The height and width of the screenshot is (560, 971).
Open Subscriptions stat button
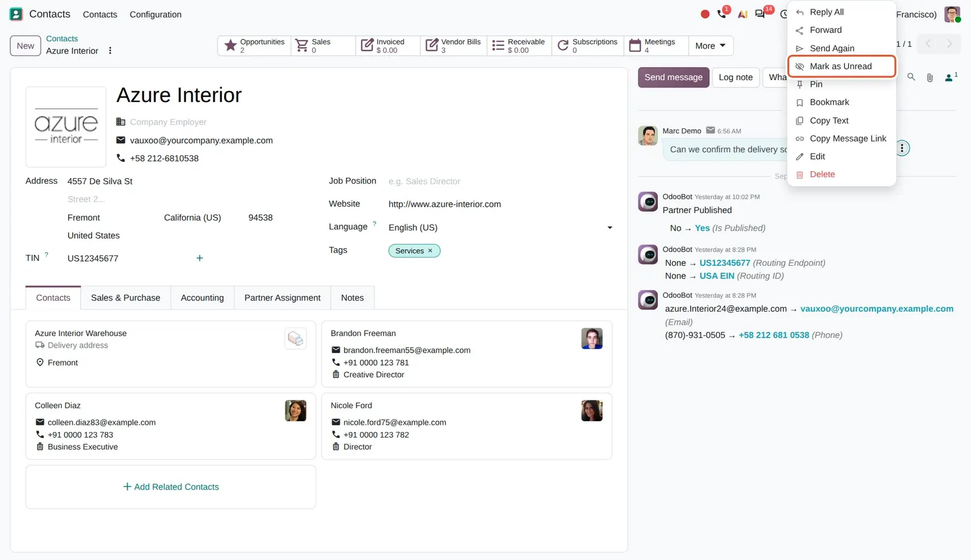point(587,46)
